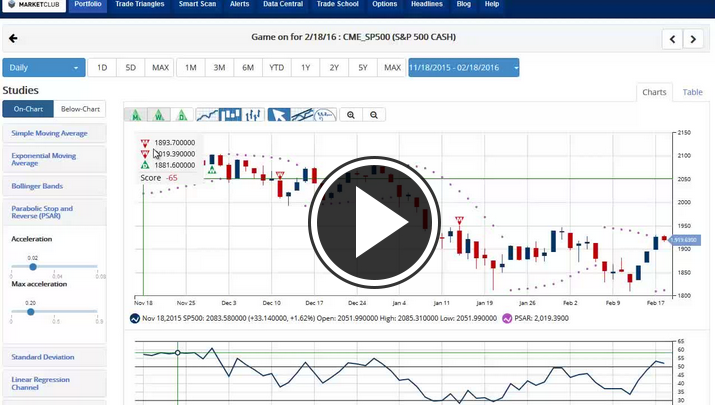The height and width of the screenshot is (405, 715).
Task: Open the Smart Scan menu
Action: [x=197, y=5]
